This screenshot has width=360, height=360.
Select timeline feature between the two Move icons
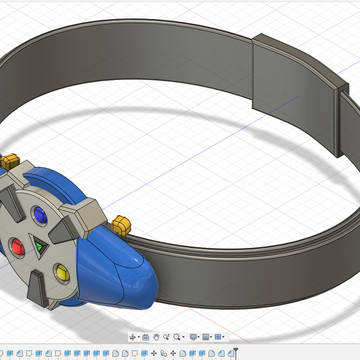pos(164,353)
